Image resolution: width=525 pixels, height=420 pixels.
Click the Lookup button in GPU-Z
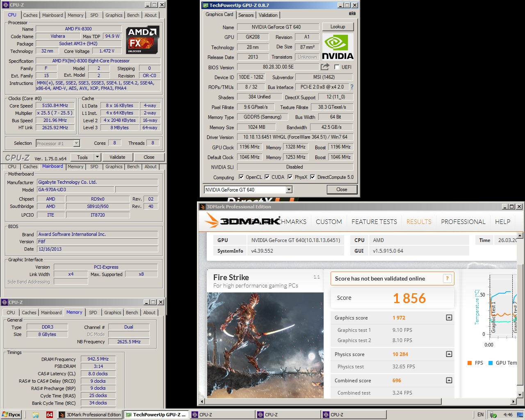(x=338, y=27)
